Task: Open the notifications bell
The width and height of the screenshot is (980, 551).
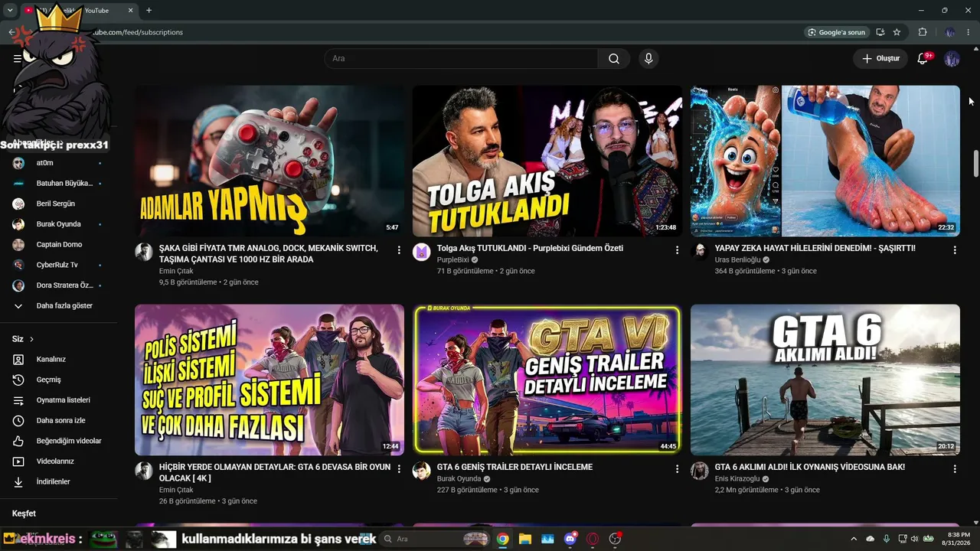Action: pyautogui.click(x=923, y=59)
